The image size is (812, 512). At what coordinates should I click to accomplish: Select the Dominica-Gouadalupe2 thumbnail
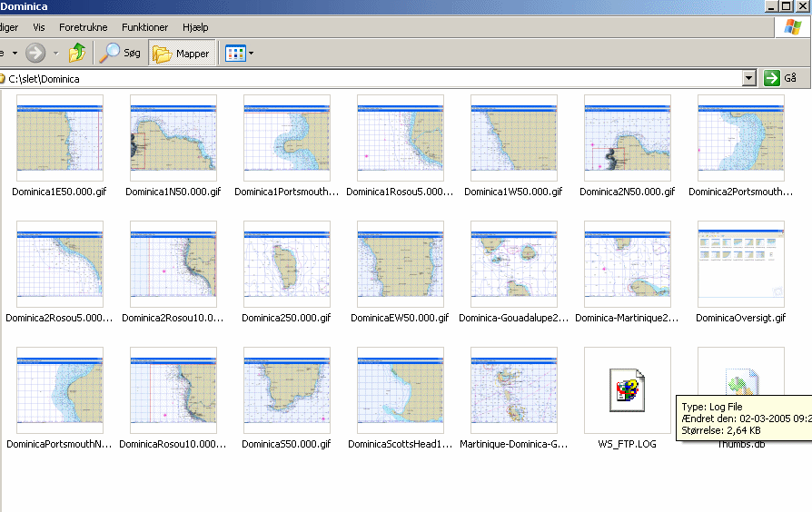click(x=514, y=264)
